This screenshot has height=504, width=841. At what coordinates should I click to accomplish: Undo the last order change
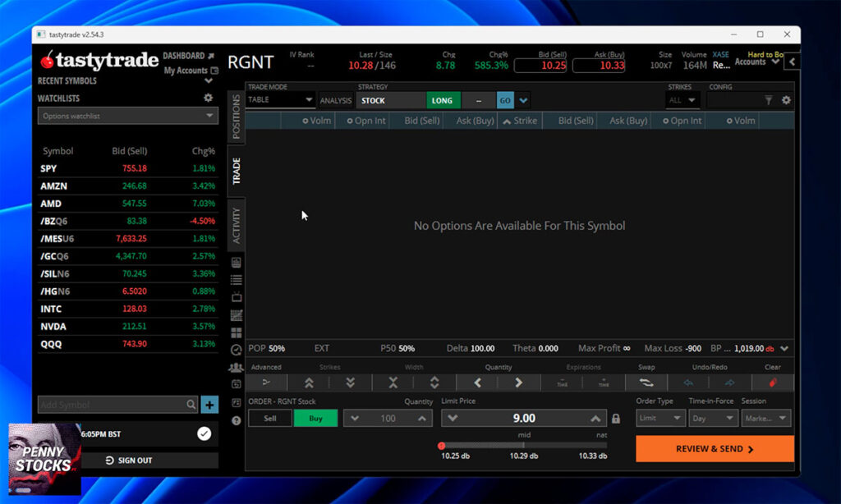pyautogui.click(x=688, y=383)
